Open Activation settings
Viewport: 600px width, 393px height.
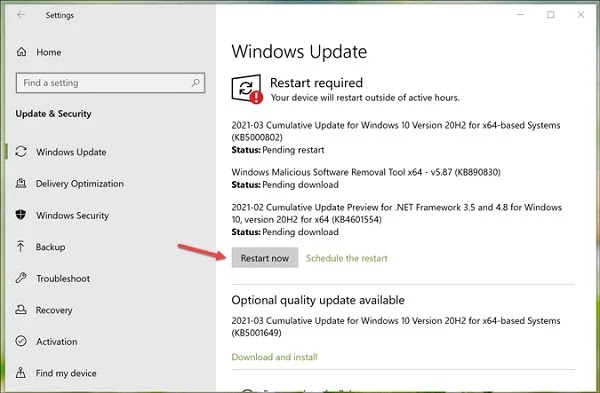(x=57, y=341)
